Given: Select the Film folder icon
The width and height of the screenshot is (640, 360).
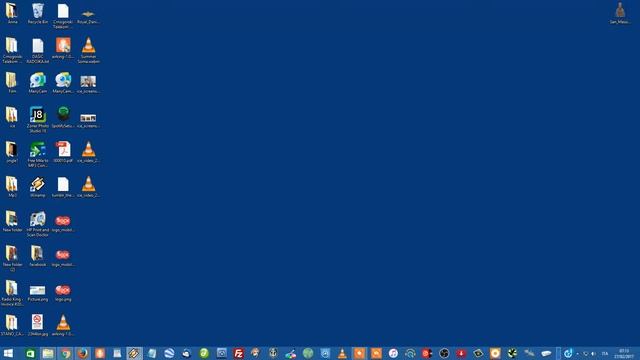Looking at the screenshot, I should pos(12,83).
